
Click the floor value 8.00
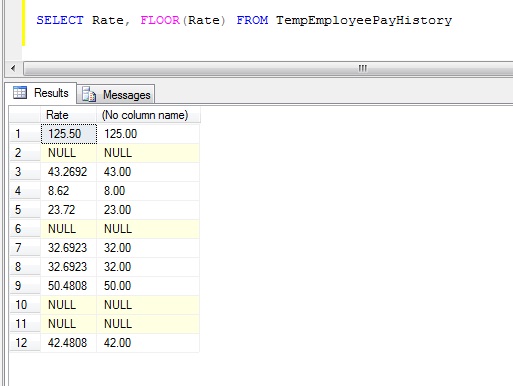pyautogui.click(x=148, y=191)
